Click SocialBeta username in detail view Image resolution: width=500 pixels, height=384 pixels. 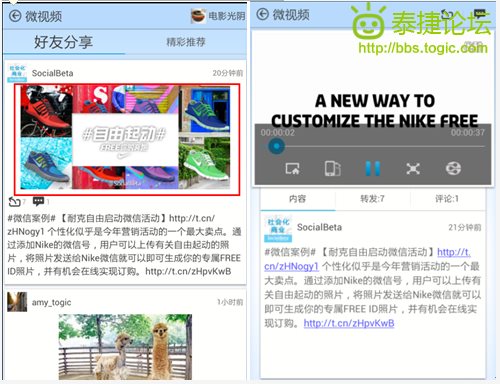tap(319, 227)
